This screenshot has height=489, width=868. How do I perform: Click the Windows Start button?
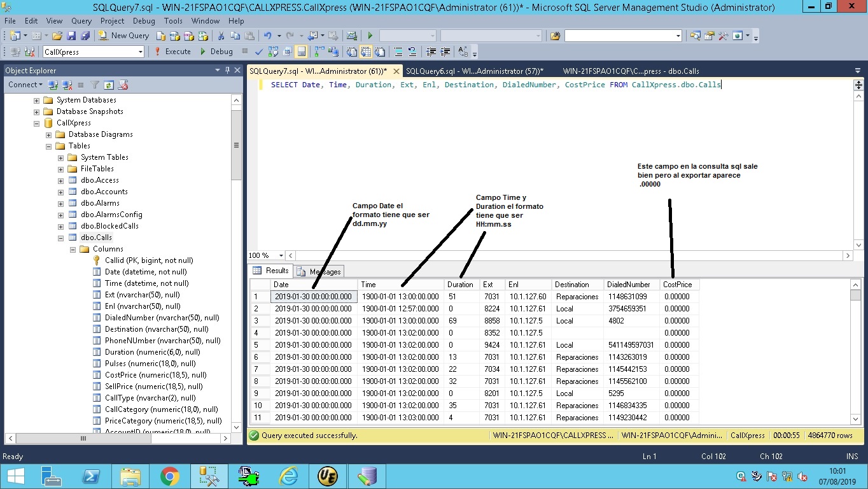coord(15,476)
